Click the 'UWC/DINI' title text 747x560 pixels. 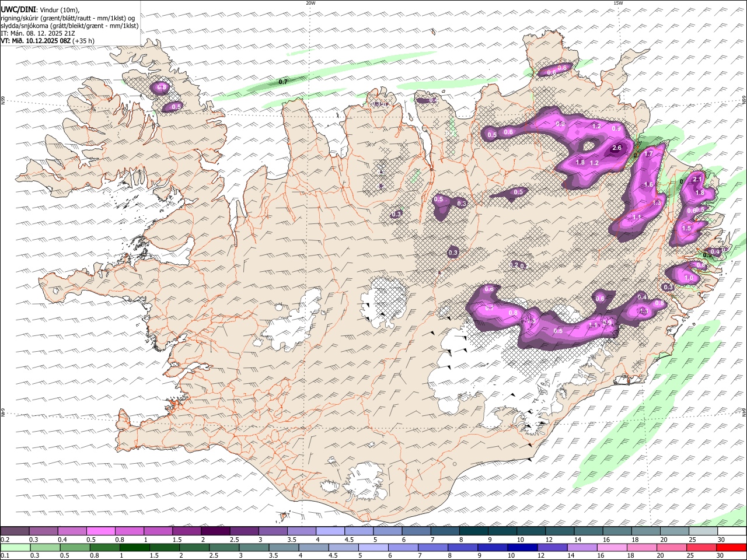(18, 9)
